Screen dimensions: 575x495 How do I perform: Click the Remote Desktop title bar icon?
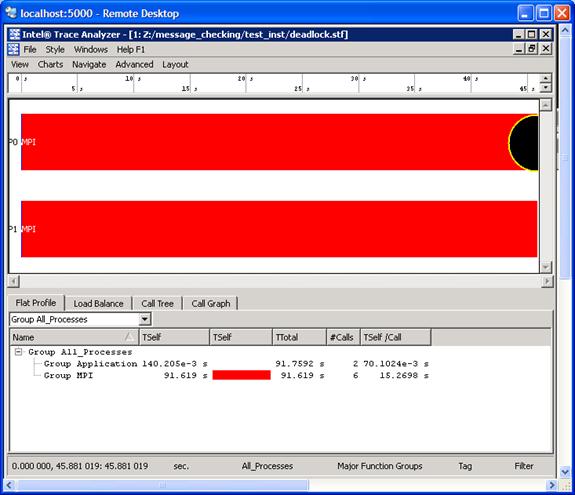11,13
